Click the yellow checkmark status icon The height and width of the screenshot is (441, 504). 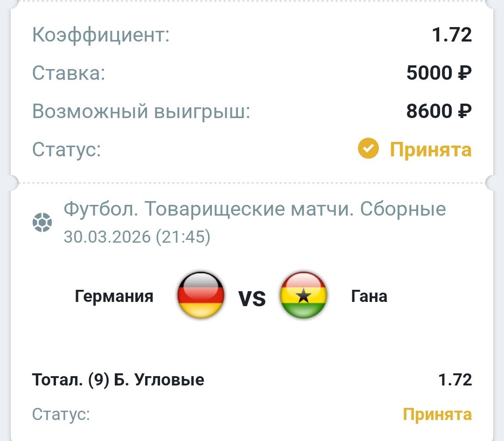point(368,150)
